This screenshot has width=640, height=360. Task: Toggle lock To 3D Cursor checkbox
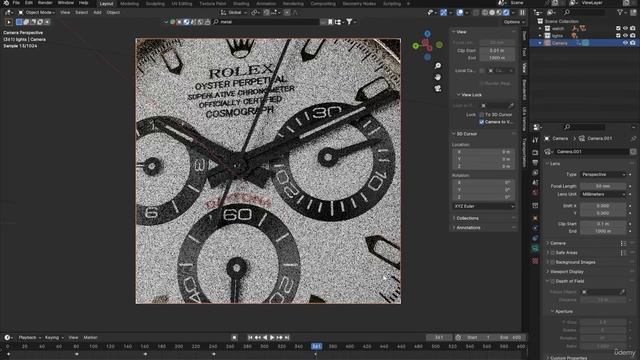point(482,115)
